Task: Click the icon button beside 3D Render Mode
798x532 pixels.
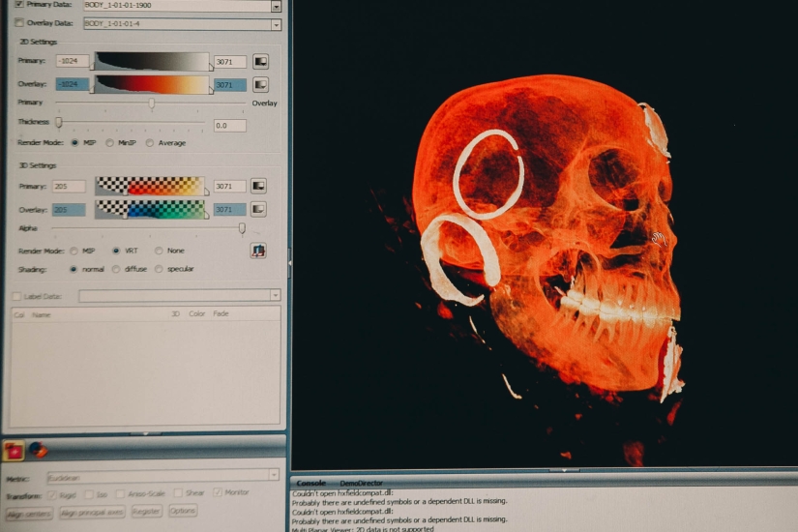Action: [258, 251]
